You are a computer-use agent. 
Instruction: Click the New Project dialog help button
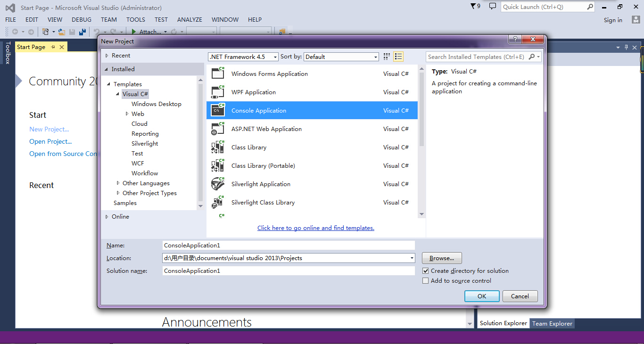tap(514, 39)
